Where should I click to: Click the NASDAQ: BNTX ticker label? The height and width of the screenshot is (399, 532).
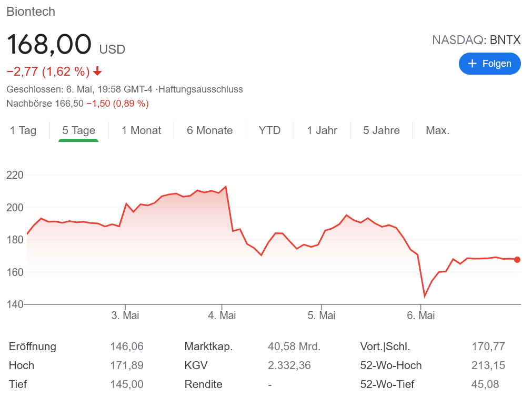pos(476,40)
